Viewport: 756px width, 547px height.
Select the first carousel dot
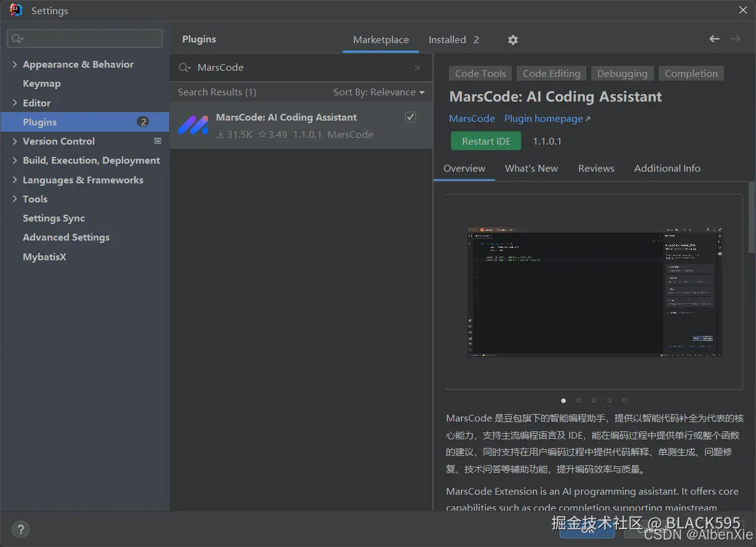pyautogui.click(x=563, y=400)
